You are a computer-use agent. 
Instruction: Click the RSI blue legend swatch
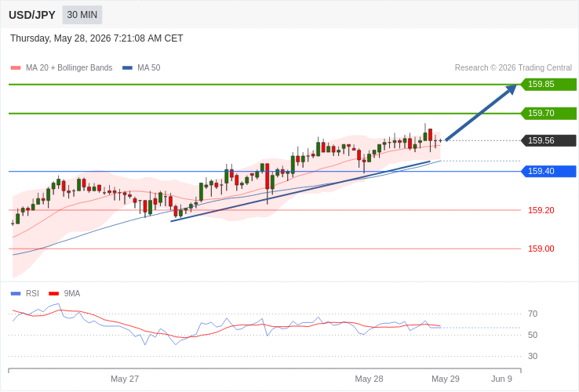[x=16, y=294]
